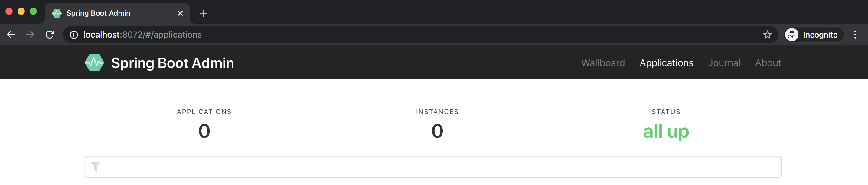Close the Spring Boot Admin tab
Screen dimensions: 868x185
[x=180, y=13]
